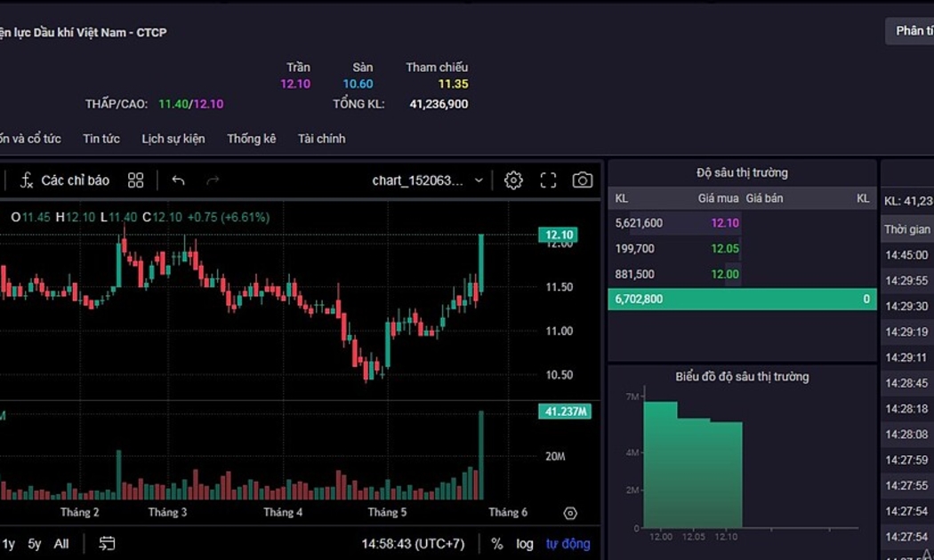Image resolution: width=934 pixels, height=560 pixels.
Task: Toggle percent scale on chart
Action: pyautogui.click(x=496, y=543)
